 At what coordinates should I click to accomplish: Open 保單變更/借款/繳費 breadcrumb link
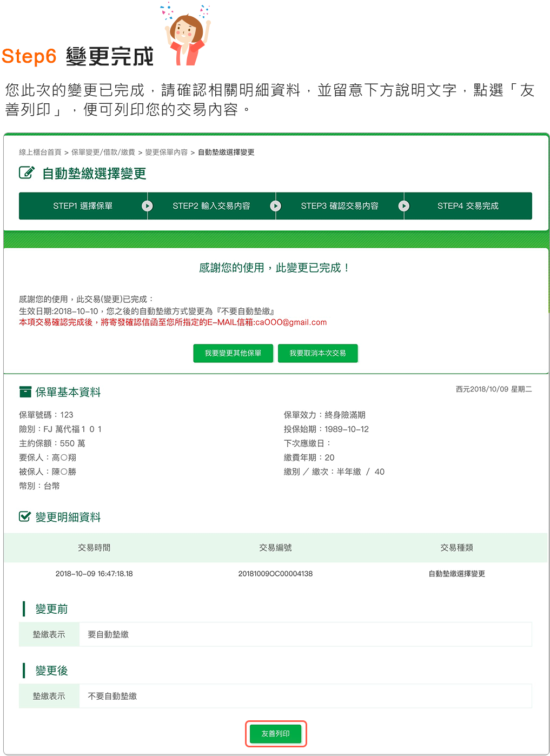(x=103, y=152)
